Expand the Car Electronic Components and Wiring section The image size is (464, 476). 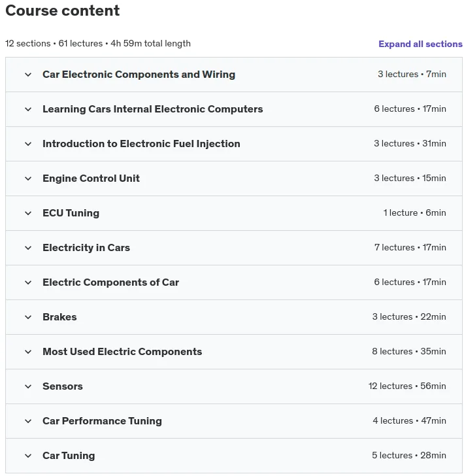click(x=234, y=75)
